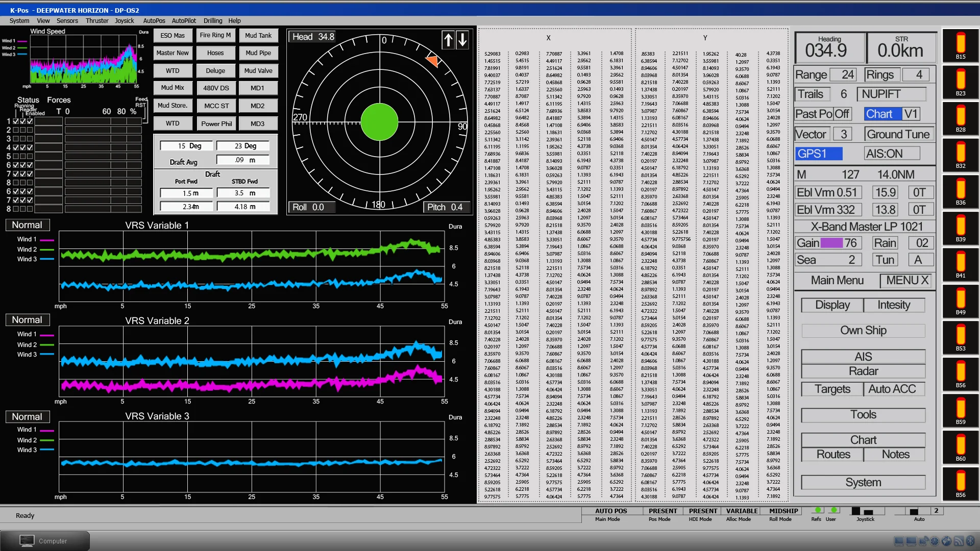Click the Own Ship button
980x551 pixels.
coord(863,331)
